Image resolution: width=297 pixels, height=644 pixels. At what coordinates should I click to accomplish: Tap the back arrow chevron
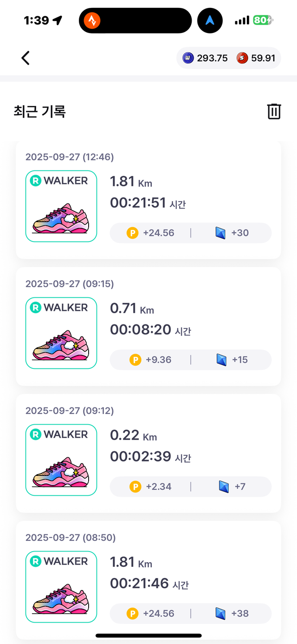pos(26,58)
